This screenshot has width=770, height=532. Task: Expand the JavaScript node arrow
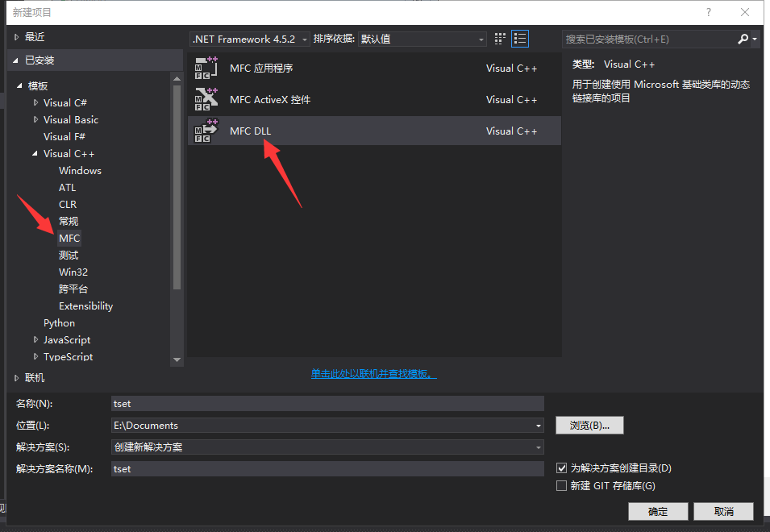pos(35,339)
